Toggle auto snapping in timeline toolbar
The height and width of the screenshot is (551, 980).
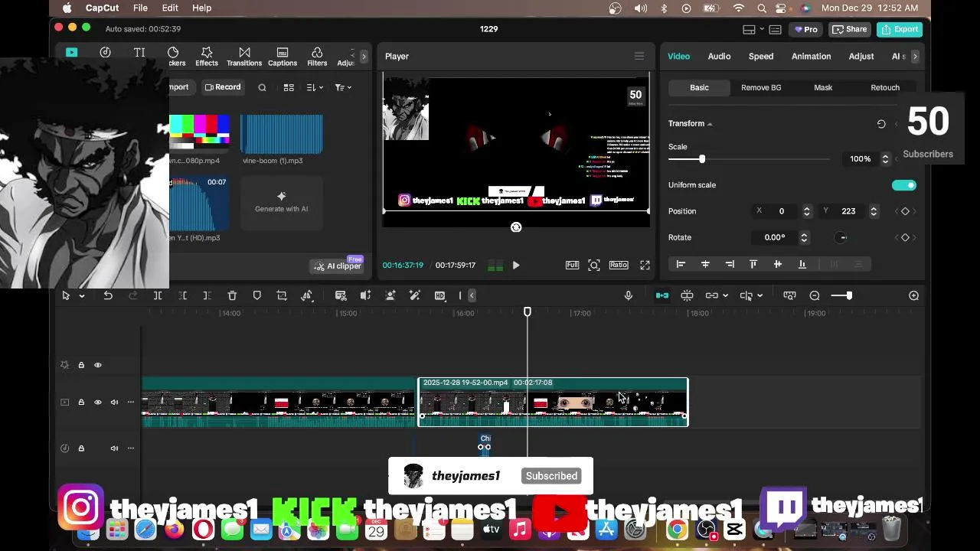click(687, 295)
